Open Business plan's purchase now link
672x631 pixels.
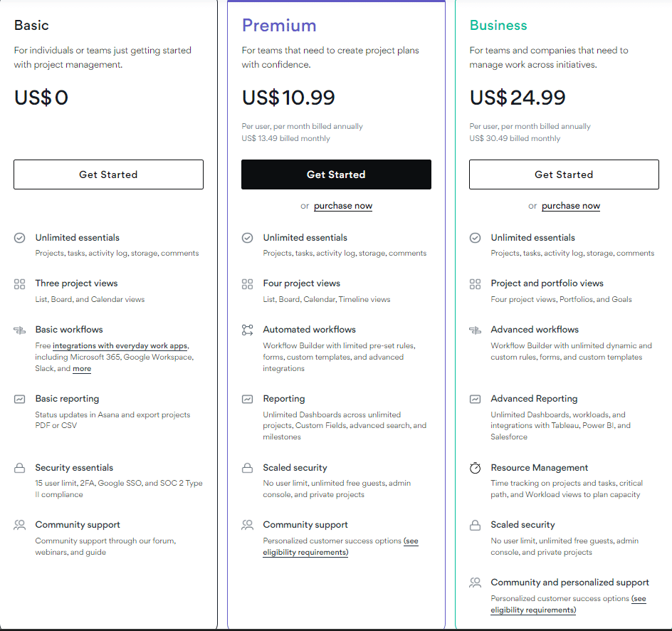571,206
